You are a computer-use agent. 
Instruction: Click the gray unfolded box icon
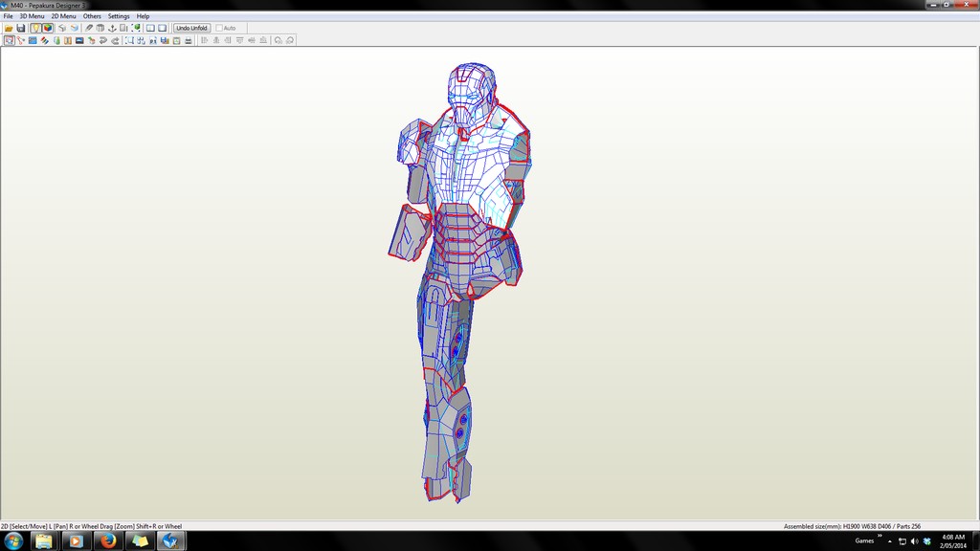point(100,28)
